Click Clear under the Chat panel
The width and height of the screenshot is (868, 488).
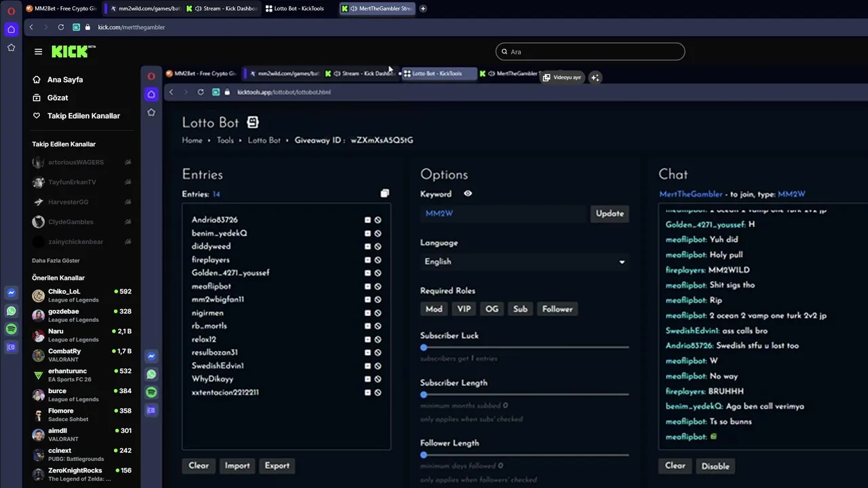(x=675, y=466)
